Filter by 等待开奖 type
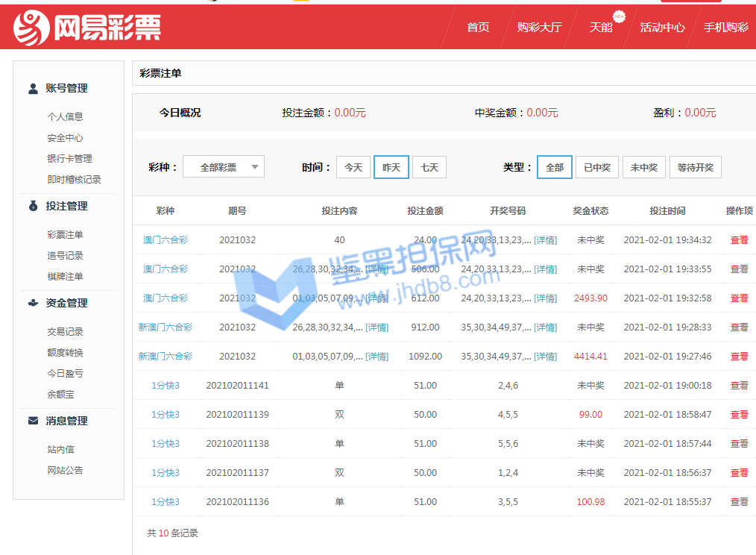Viewport: 756px width, 555px height. (x=695, y=167)
